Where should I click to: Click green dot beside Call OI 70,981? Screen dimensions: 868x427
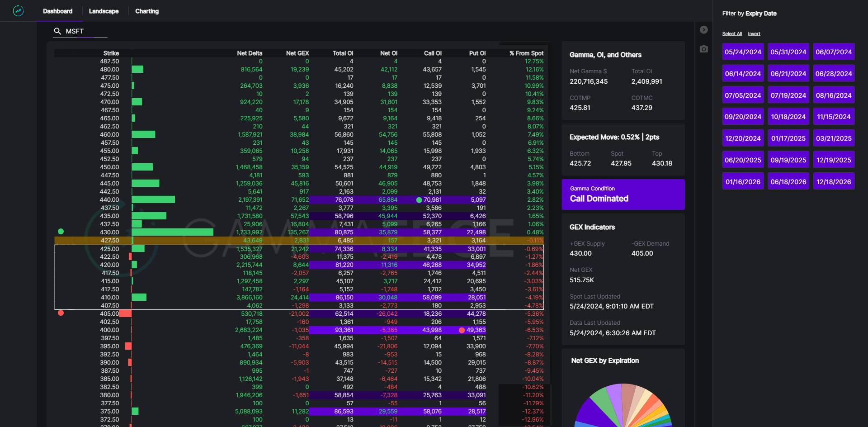tap(419, 200)
